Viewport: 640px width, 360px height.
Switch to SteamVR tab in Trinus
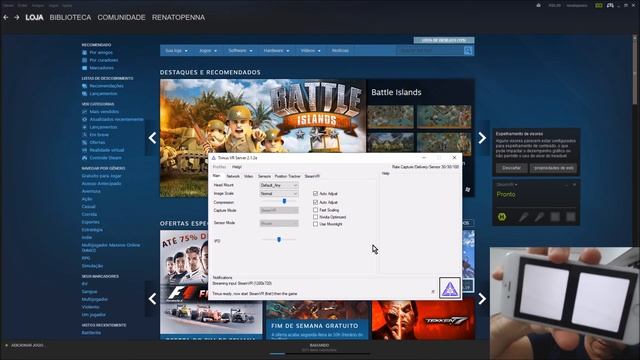click(312, 176)
